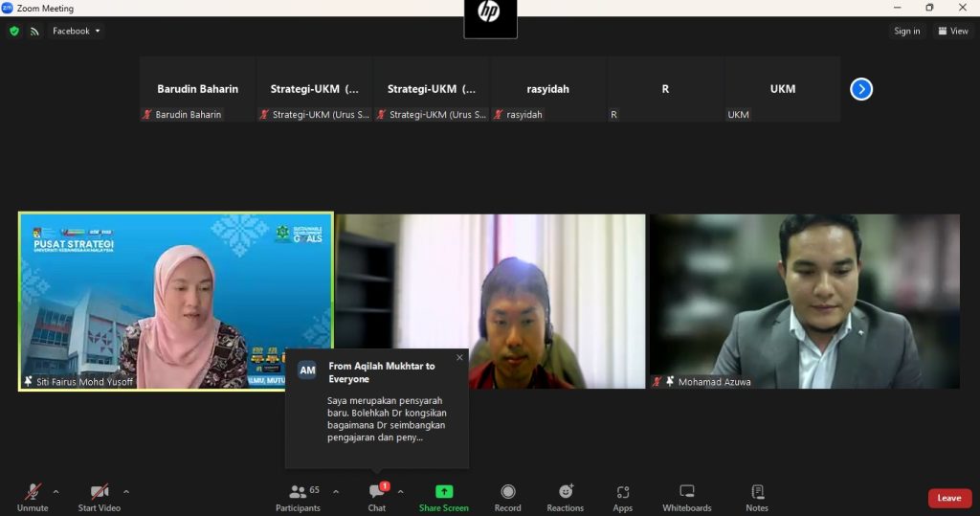Unmute the microphone
This screenshot has height=516, width=980.
pyautogui.click(x=33, y=496)
